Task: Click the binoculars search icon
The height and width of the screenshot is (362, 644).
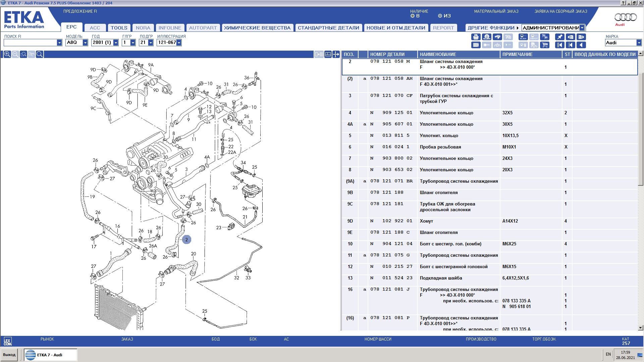Action: pos(497,37)
